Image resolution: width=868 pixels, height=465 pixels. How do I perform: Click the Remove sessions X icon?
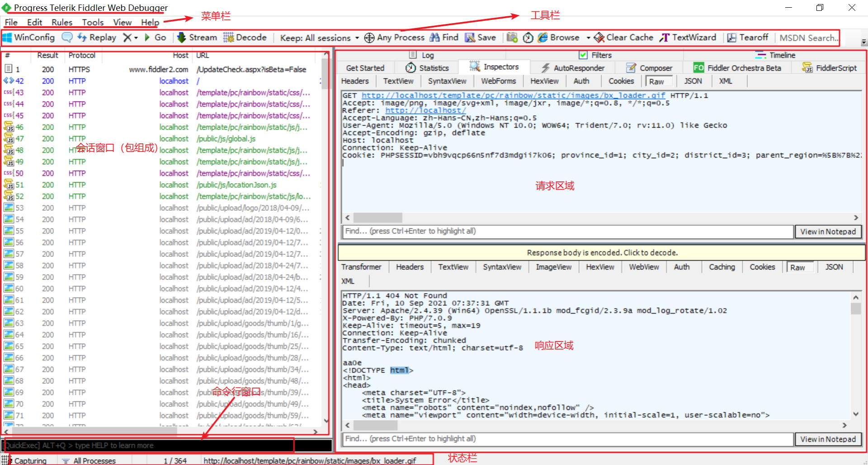coord(127,38)
